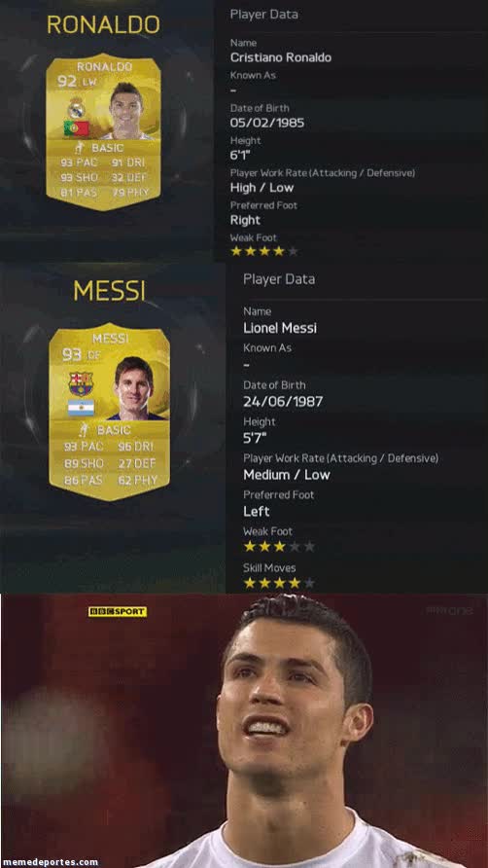Open the memedeportes.com watermark link
Screen dimensions: 488x868
pyautogui.click(x=50, y=862)
